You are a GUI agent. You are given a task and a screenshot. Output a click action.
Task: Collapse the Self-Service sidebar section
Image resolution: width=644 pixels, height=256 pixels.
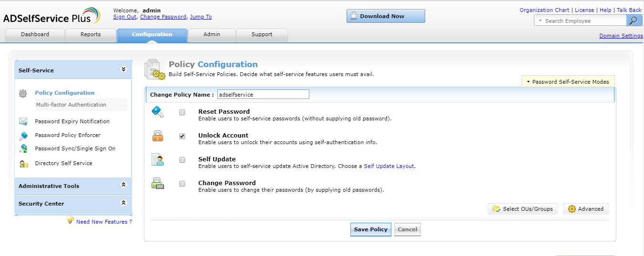pos(123,69)
